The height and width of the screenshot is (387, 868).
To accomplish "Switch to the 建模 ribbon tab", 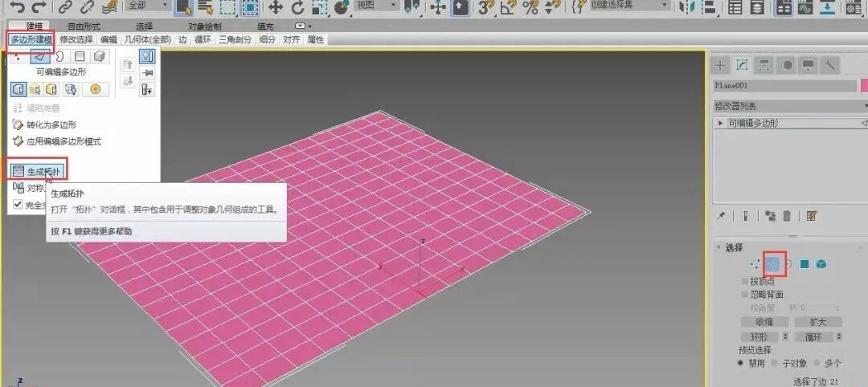I will [35, 26].
